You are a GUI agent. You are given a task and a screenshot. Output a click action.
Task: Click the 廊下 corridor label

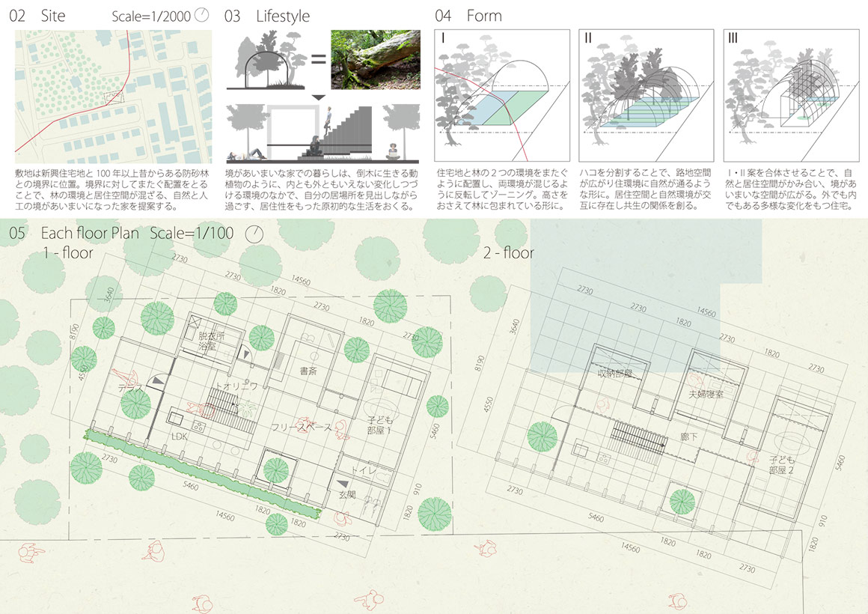point(688,437)
